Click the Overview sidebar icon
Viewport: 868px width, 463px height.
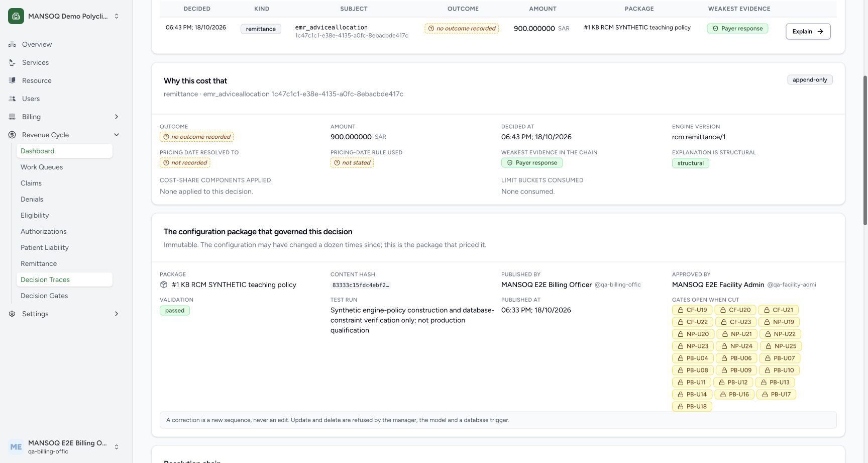12,44
